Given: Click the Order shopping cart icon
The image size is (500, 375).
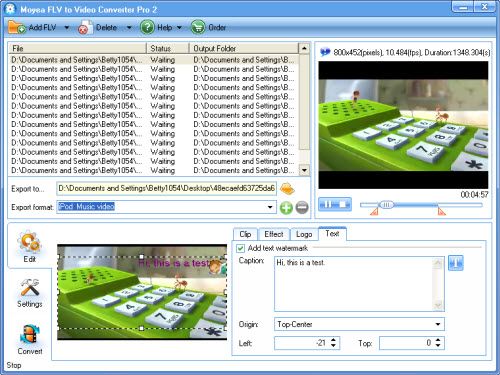Looking at the screenshot, I should [x=198, y=27].
